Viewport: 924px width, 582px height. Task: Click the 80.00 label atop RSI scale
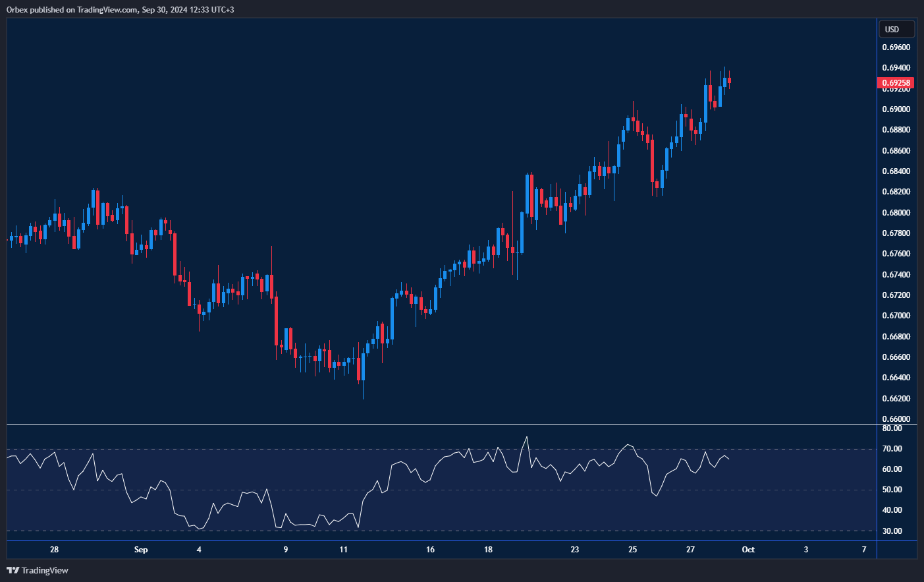click(x=892, y=428)
